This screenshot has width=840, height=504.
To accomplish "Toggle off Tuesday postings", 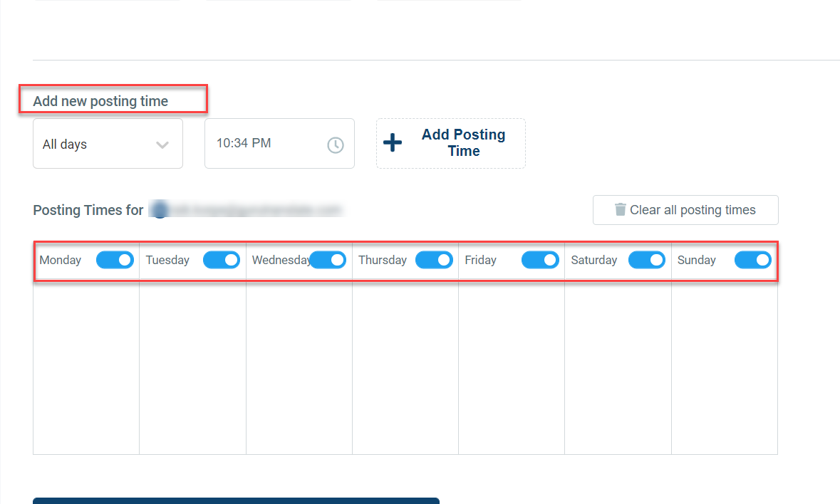I will tap(221, 260).
